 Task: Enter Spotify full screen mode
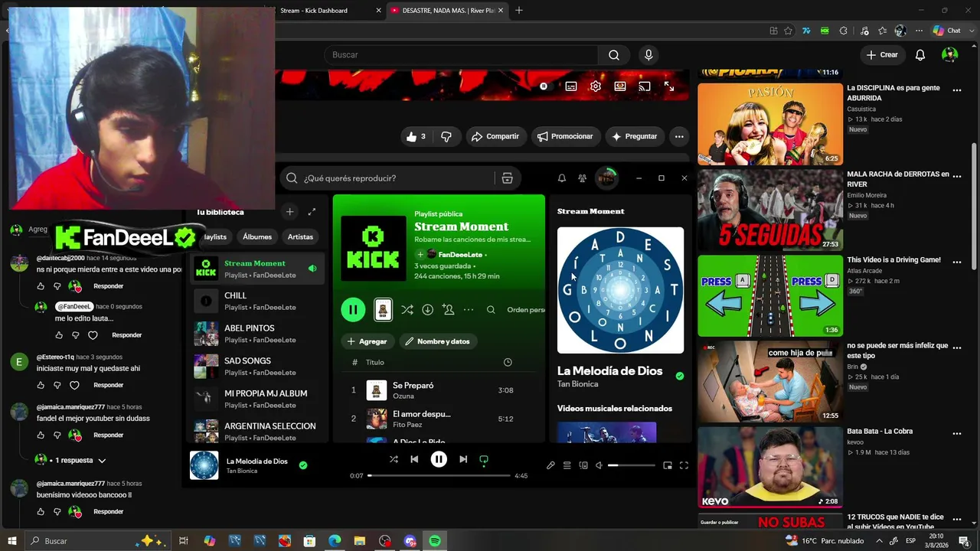(684, 465)
